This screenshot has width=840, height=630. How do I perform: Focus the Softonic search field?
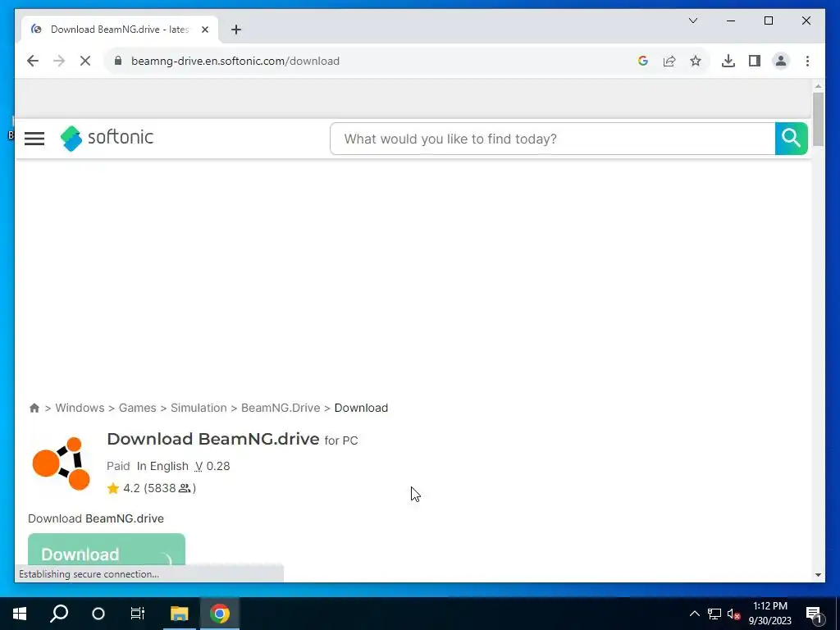552,139
